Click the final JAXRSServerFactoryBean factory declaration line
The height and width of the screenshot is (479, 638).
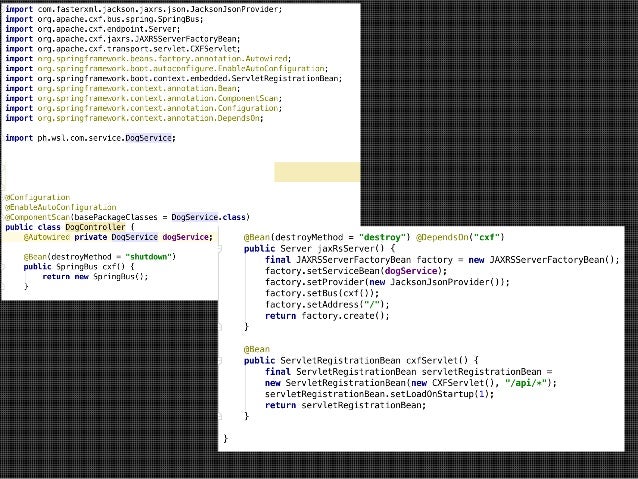point(442,260)
